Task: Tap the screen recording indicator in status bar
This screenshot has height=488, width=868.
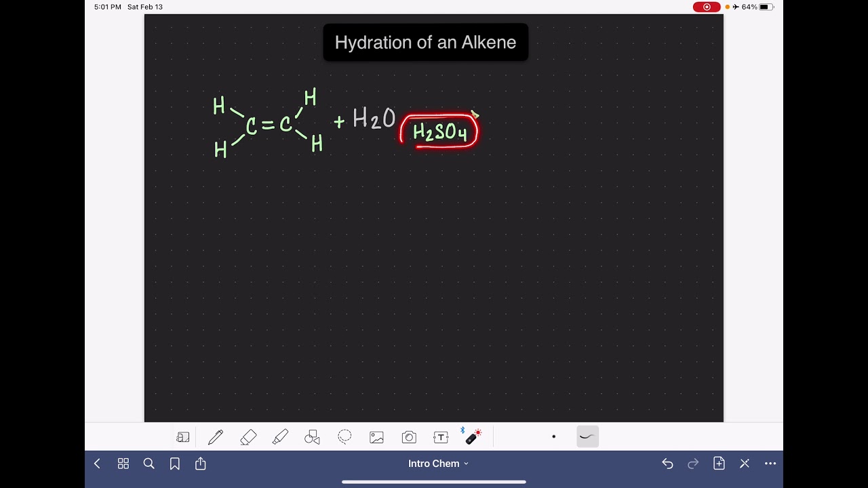Action: (707, 7)
